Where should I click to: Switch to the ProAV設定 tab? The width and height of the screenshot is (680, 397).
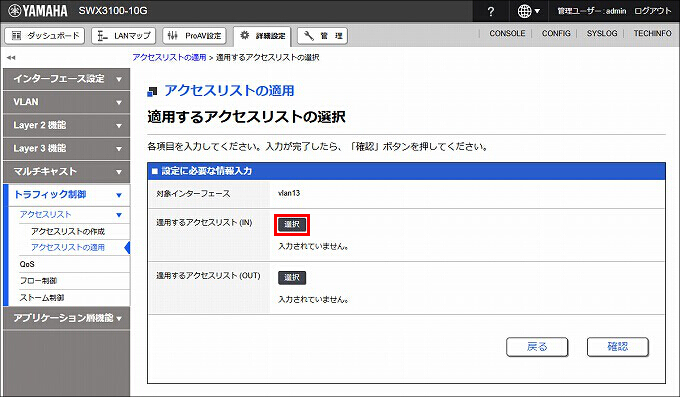pyautogui.click(x=194, y=36)
